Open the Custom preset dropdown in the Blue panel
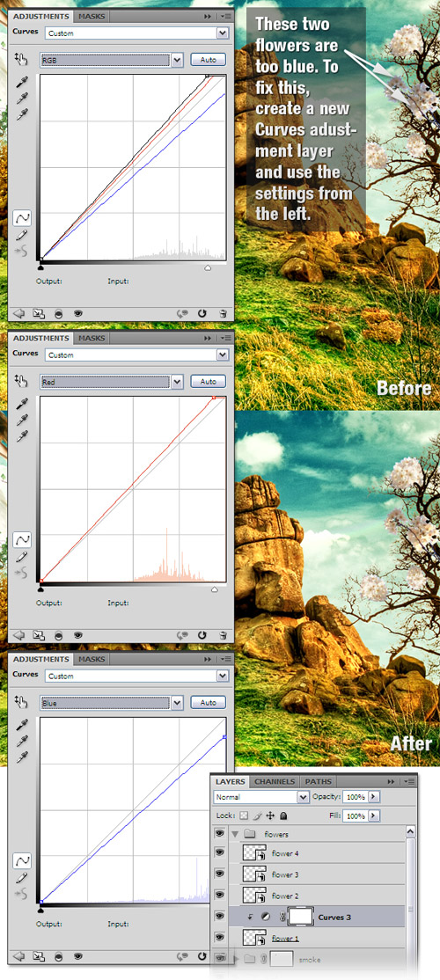The width and height of the screenshot is (440, 980). click(x=222, y=676)
